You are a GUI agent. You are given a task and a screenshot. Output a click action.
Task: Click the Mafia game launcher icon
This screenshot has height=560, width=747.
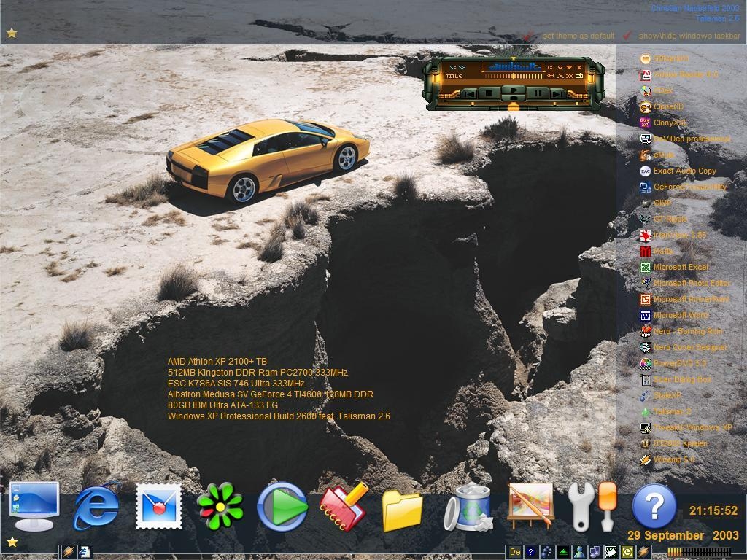[x=646, y=251]
